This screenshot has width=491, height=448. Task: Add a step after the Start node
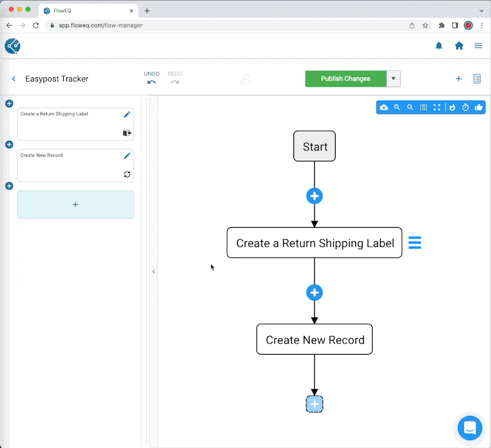(314, 196)
